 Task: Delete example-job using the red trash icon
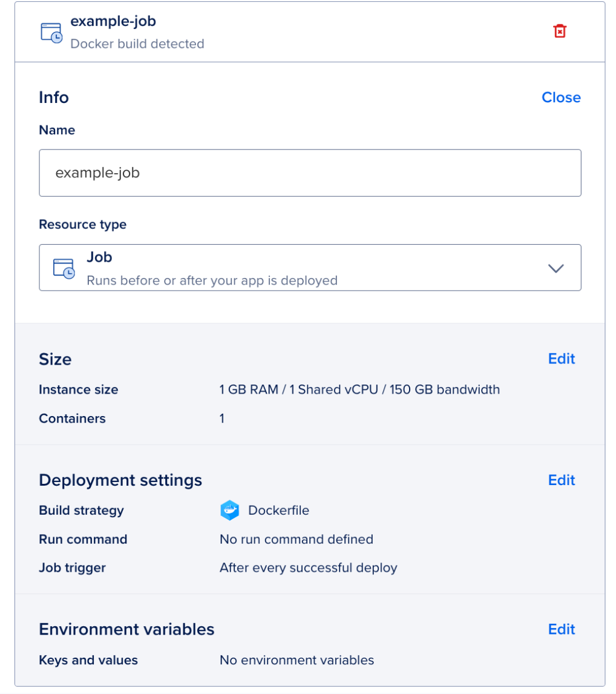[560, 30]
